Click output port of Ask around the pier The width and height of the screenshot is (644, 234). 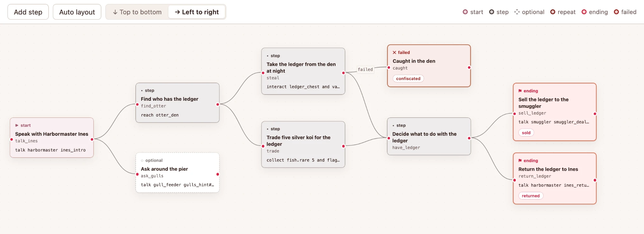(x=218, y=174)
